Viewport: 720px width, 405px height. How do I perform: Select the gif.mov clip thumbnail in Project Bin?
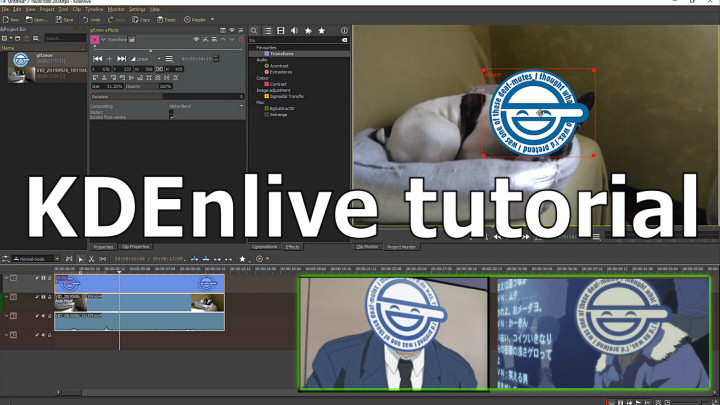point(21,60)
